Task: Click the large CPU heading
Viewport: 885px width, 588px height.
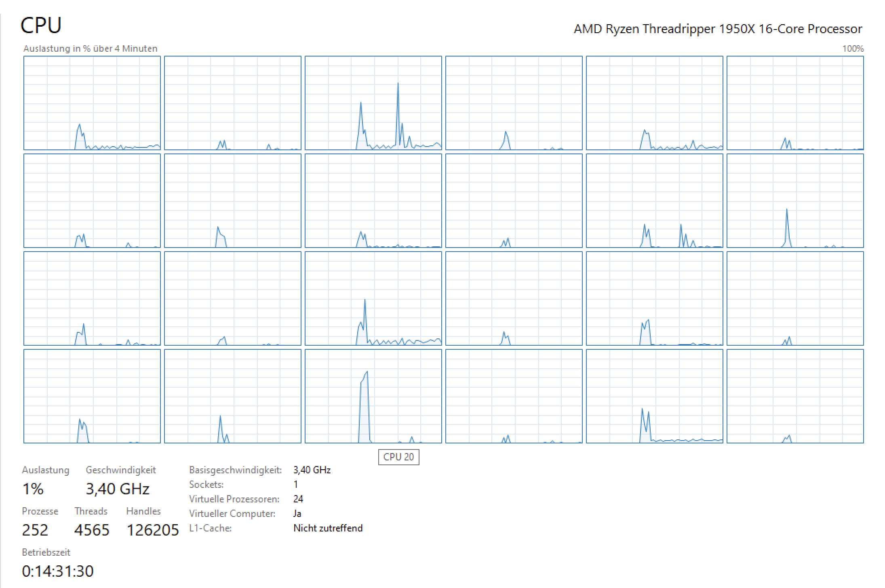Action: [x=41, y=25]
